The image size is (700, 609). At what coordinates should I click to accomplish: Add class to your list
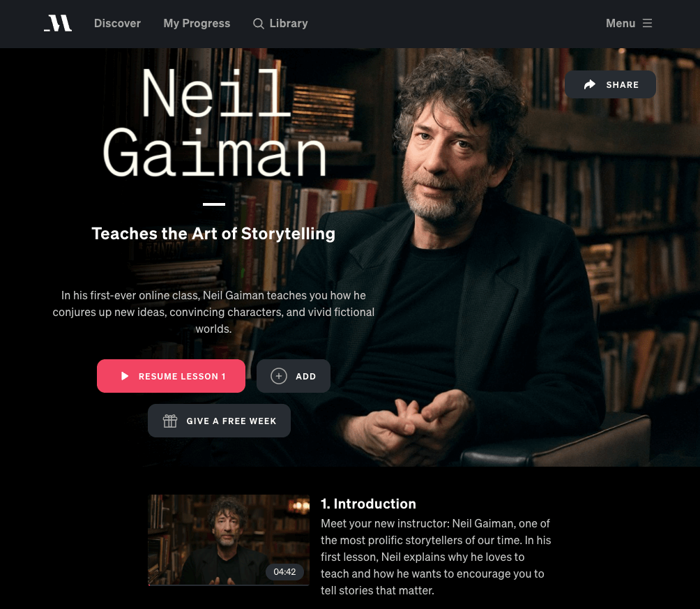coord(294,376)
